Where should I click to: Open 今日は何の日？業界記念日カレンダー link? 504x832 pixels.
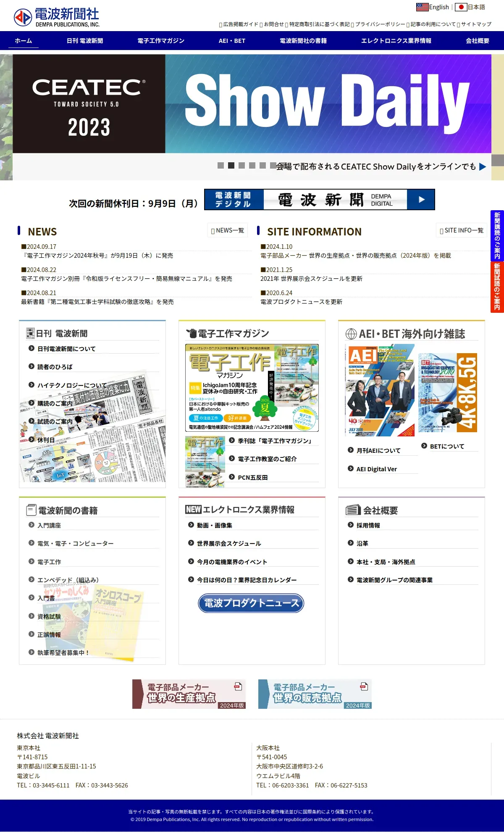click(247, 580)
